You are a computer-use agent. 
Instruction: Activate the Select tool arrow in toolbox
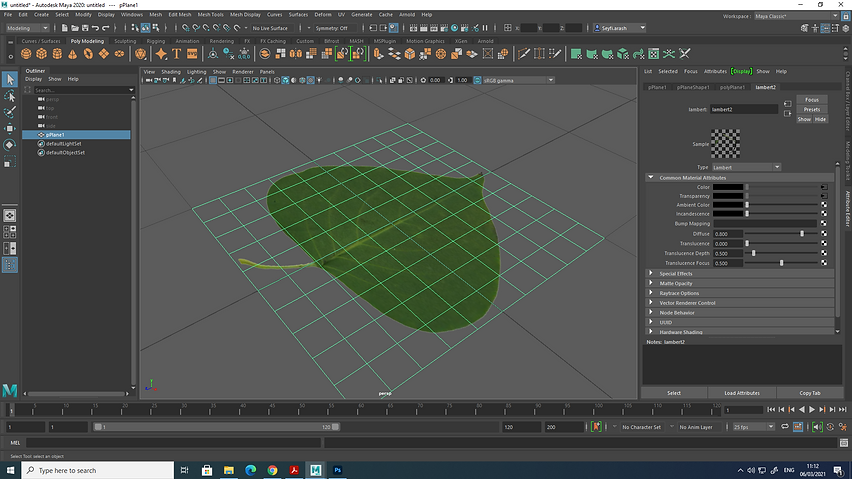point(10,79)
